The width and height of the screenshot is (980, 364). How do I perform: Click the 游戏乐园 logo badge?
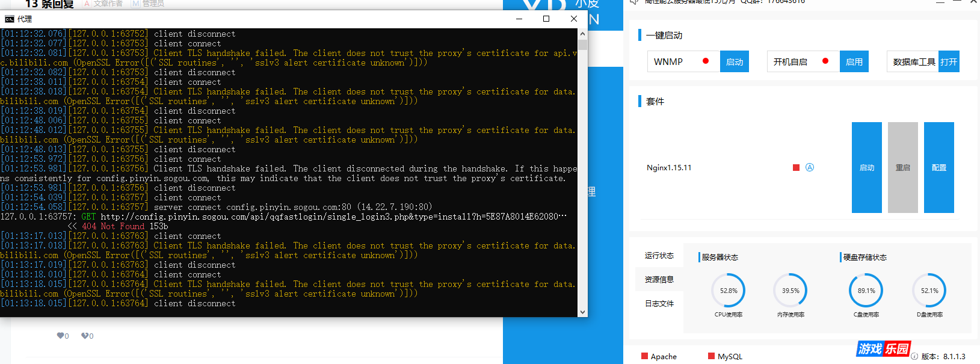[883, 349]
